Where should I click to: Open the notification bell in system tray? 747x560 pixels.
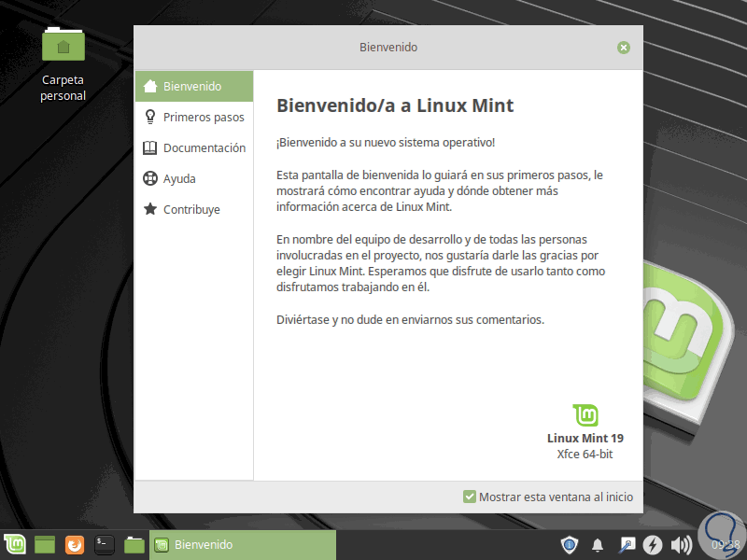click(x=597, y=544)
